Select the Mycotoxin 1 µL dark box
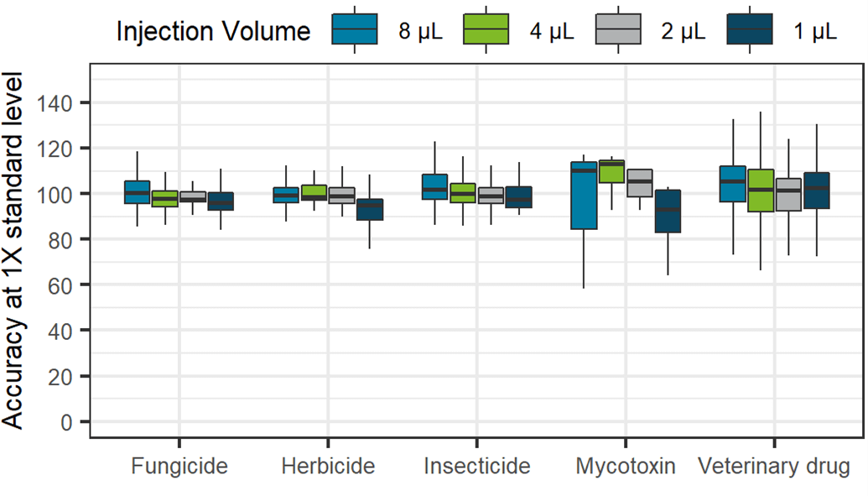Screen dimensions: 868x496 point(668,211)
